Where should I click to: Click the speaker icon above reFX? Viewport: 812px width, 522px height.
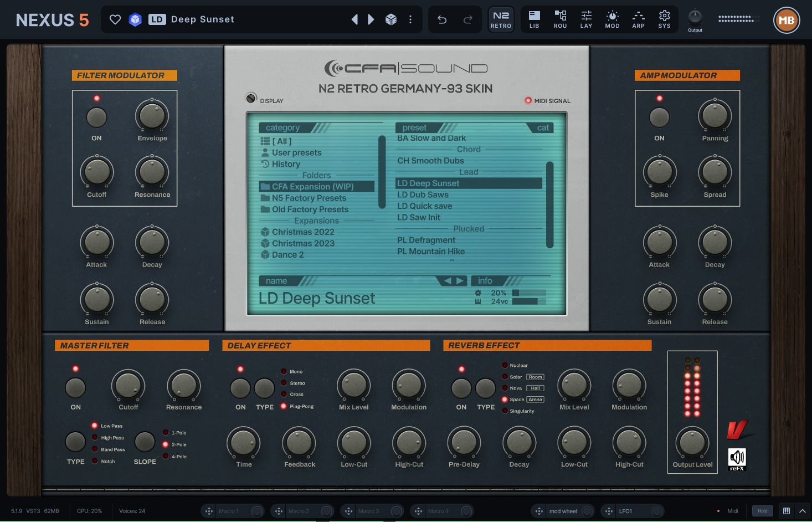737,458
